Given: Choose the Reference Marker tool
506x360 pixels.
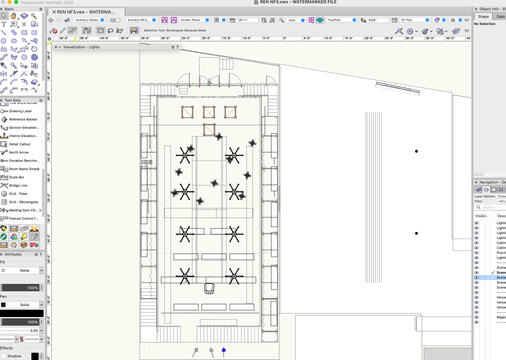Looking at the screenshot, I should pos(20,119).
